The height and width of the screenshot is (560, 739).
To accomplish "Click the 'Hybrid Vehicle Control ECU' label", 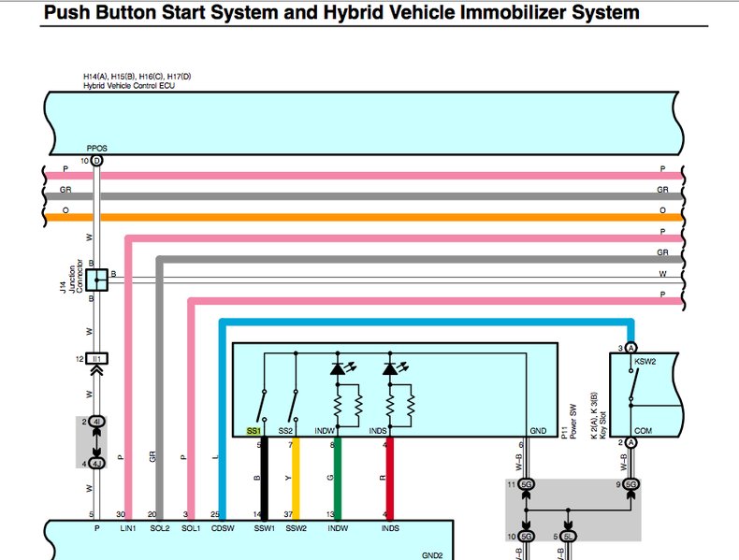I will [129, 86].
